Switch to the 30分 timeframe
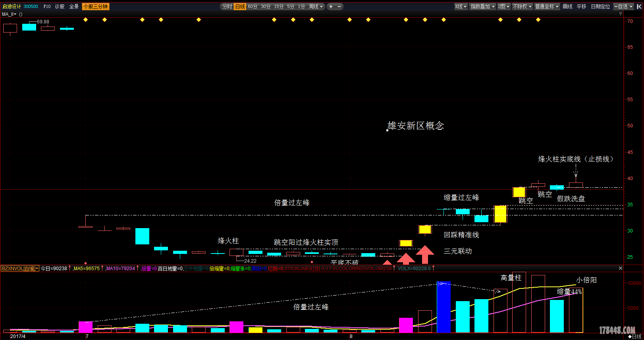Image resolution: width=644 pixels, height=340 pixels. pyautogui.click(x=266, y=6)
